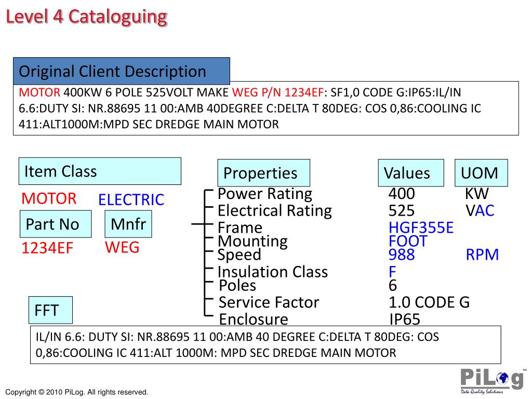Image resolution: width=532 pixels, height=399 pixels.
Task: Click the 'UOM' header box
Action: click(481, 172)
